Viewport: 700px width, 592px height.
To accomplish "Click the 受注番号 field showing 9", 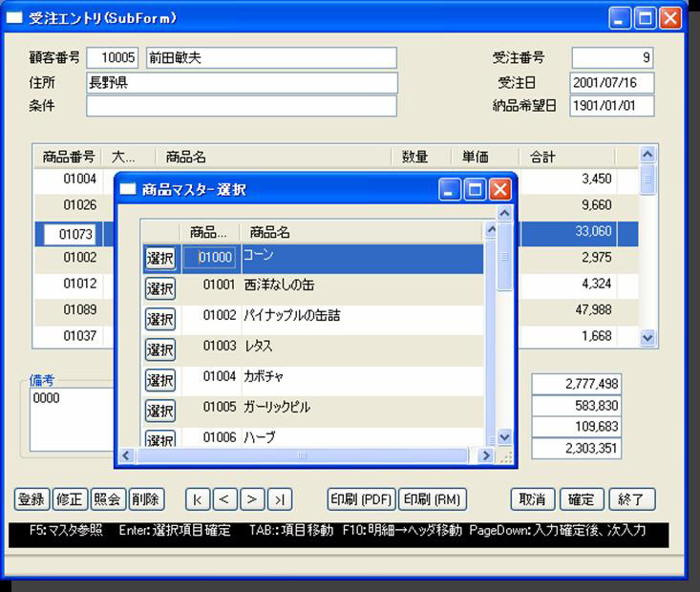I will click(x=612, y=57).
